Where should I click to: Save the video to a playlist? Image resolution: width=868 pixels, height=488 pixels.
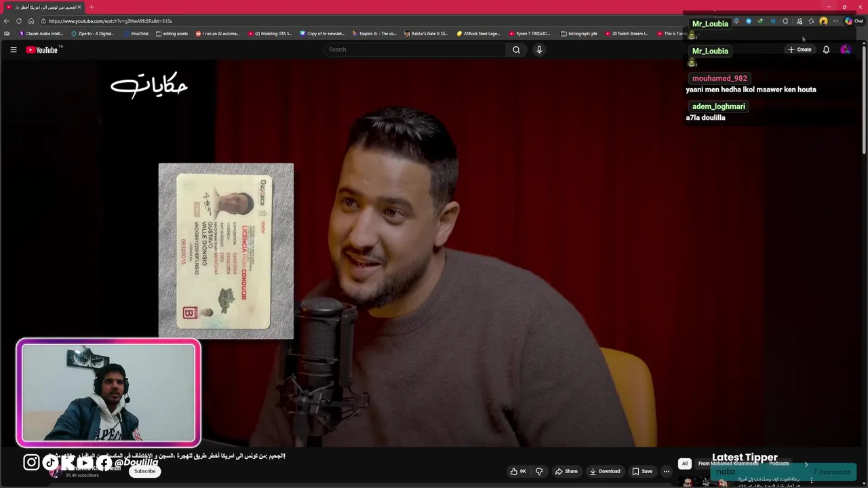coord(642,471)
